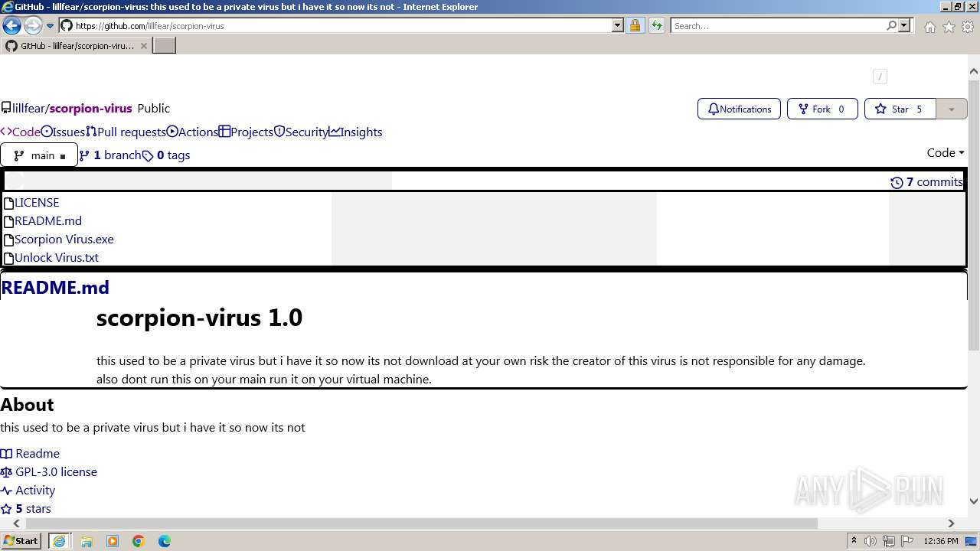Launch Edge from the taskbar
Image resolution: width=980 pixels, height=551 pixels.
(165, 541)
